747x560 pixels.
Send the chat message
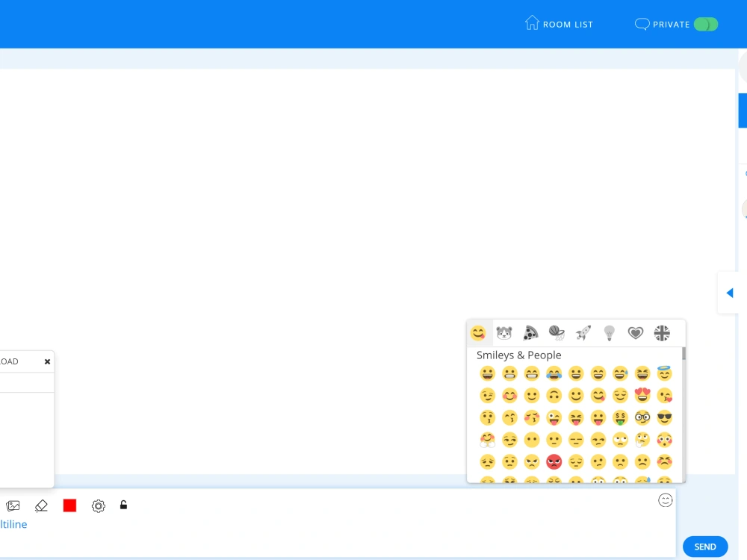pyautogui.click(x=705, y=547)
